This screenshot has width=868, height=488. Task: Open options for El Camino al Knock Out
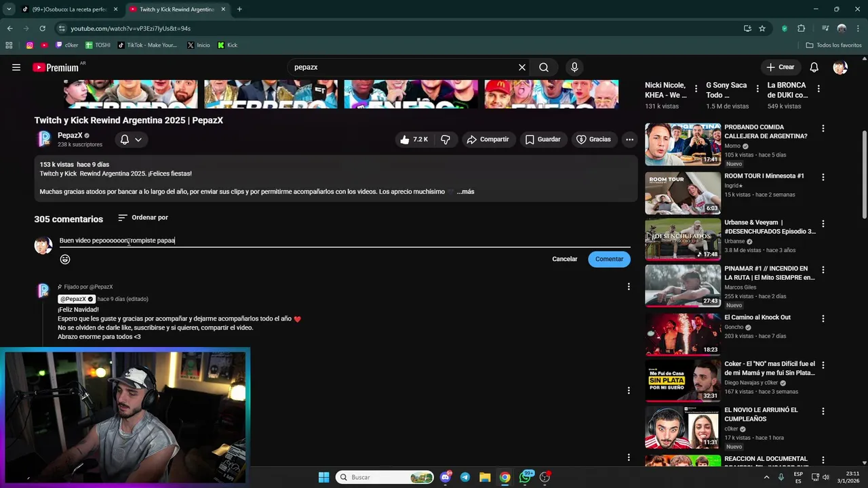[823, 319]
